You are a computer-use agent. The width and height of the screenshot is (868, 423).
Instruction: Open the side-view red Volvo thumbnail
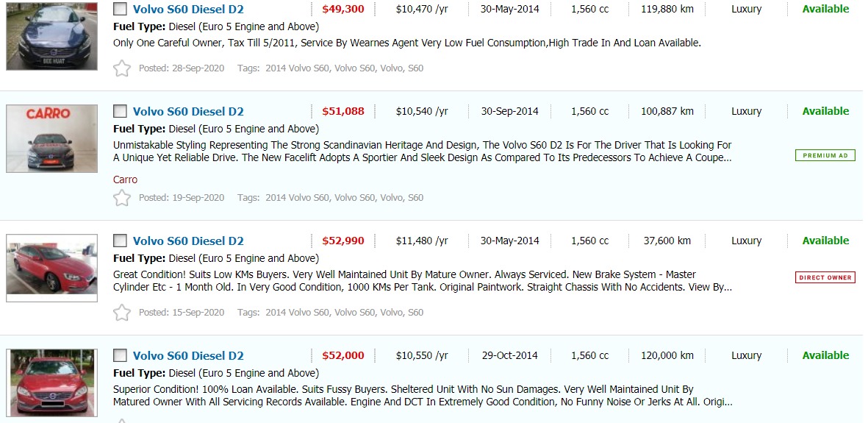[x=51, y=268]
